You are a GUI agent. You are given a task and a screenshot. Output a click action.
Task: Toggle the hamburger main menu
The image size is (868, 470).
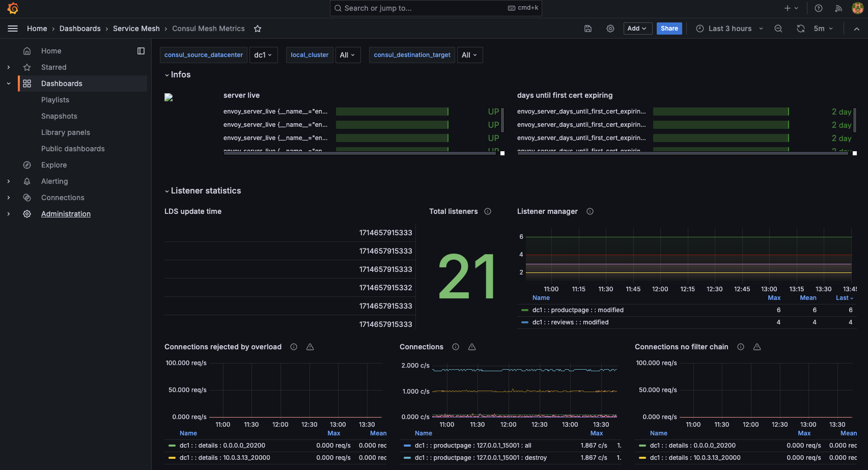point(13,29)
